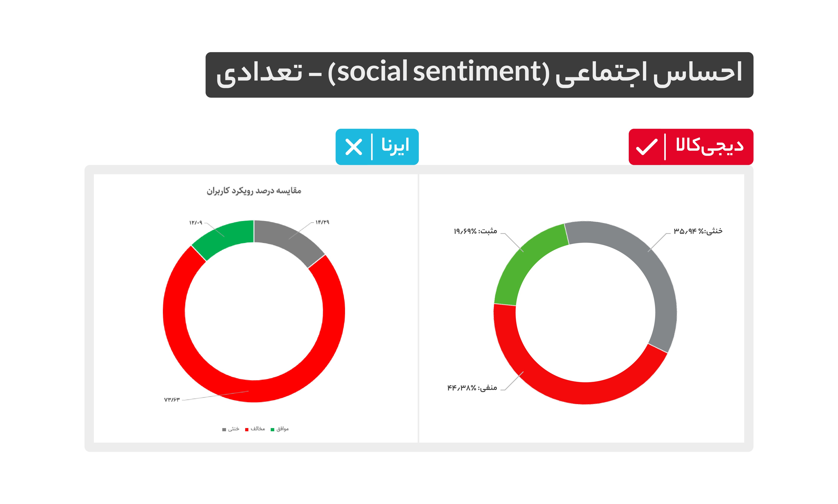This screenshot has height=504, width=838.
Task: Click the مثبت ۱۹٫۶۹٪ data label
Action: tap(475, 231)
